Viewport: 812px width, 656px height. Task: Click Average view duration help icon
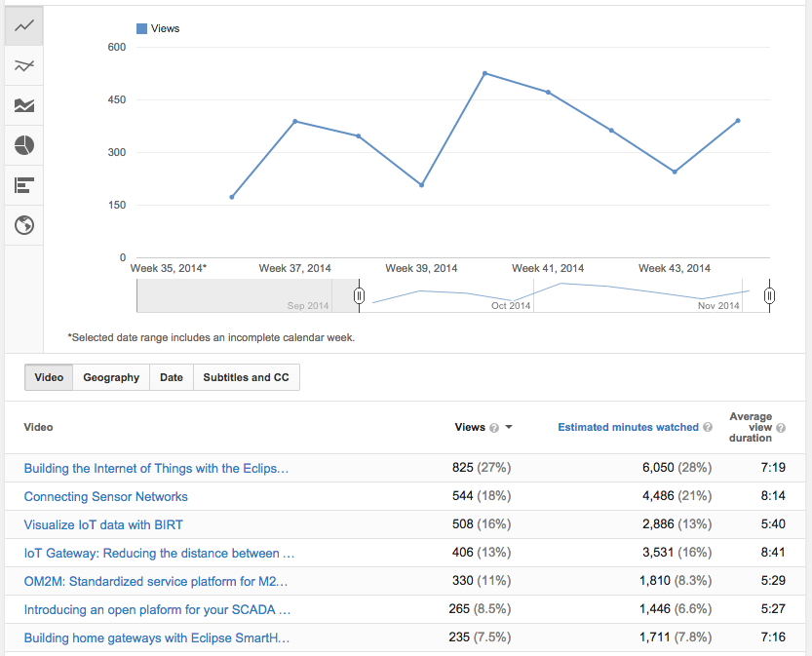click(x=781, y=428)
